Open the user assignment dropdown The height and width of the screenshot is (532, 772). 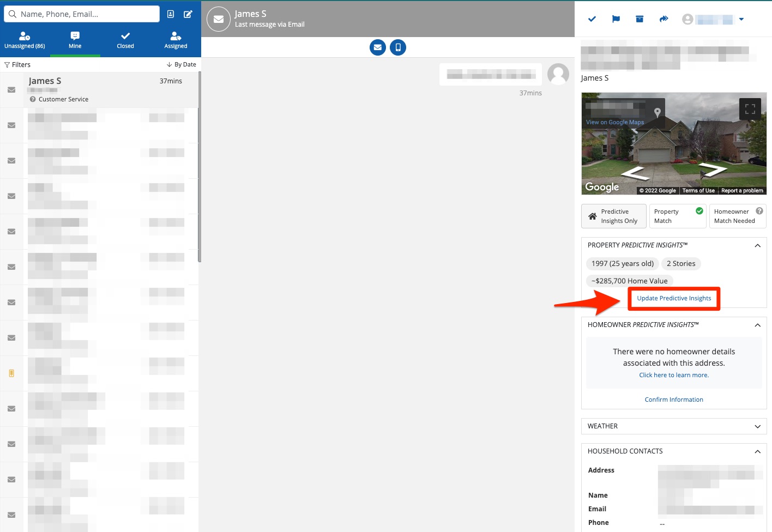pos(741,20)
